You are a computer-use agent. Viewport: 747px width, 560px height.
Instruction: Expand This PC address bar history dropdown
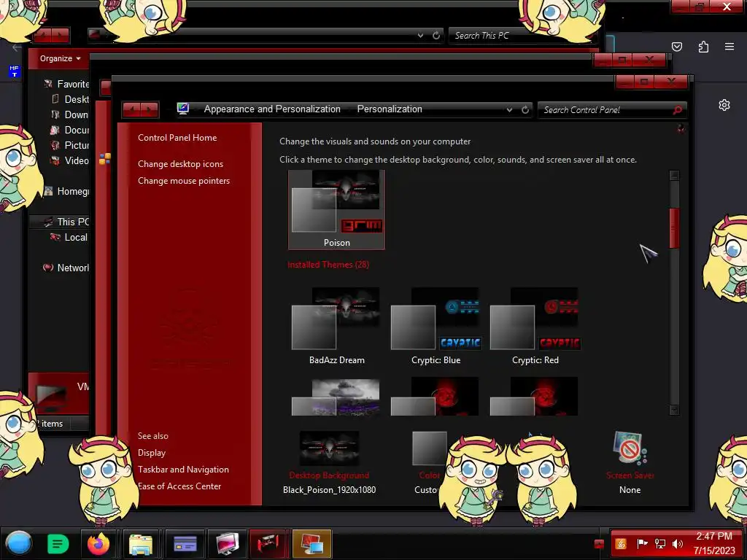(x=420, y=35)
